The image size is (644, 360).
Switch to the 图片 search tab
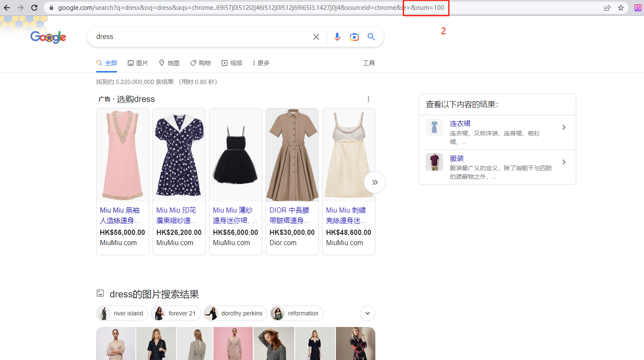pyautogui.click(x=138, y=63)
